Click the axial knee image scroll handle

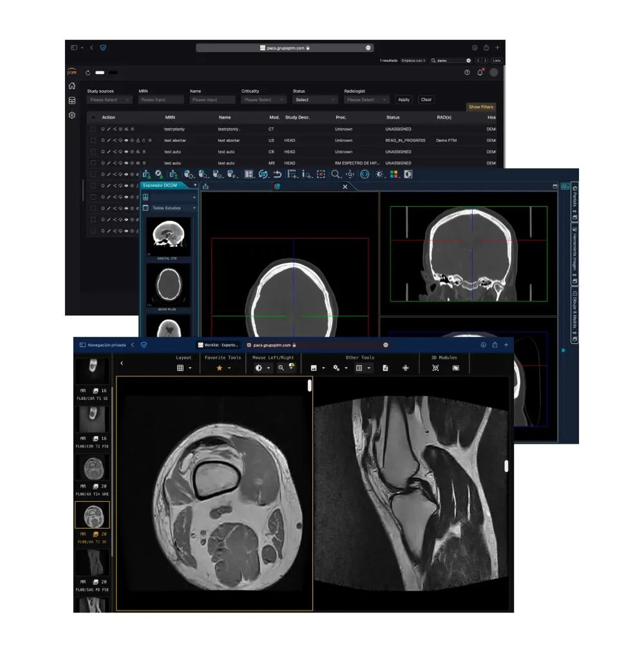[x=310, y=386]
